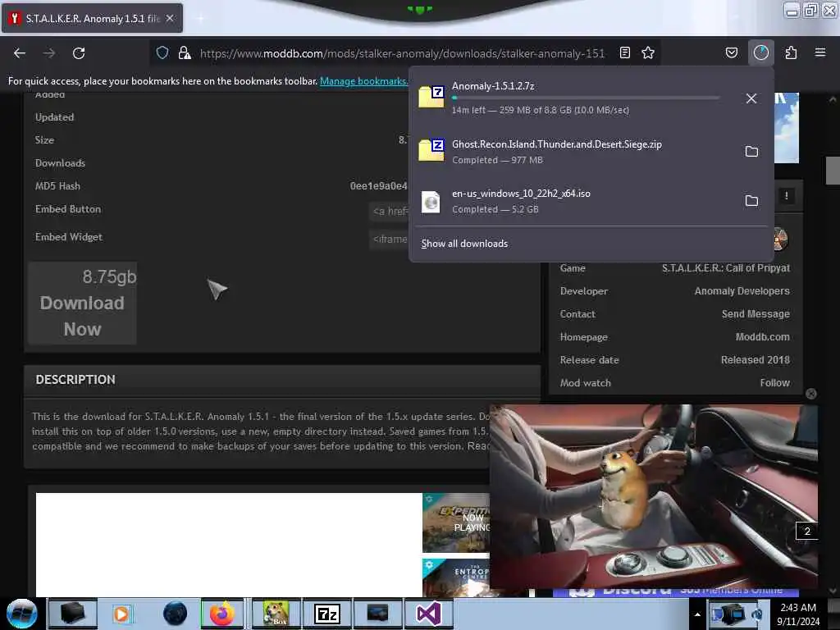Screen dimensions: 840x630
Task: Open Firefox from the taskbar
Action: pos(222,614)
